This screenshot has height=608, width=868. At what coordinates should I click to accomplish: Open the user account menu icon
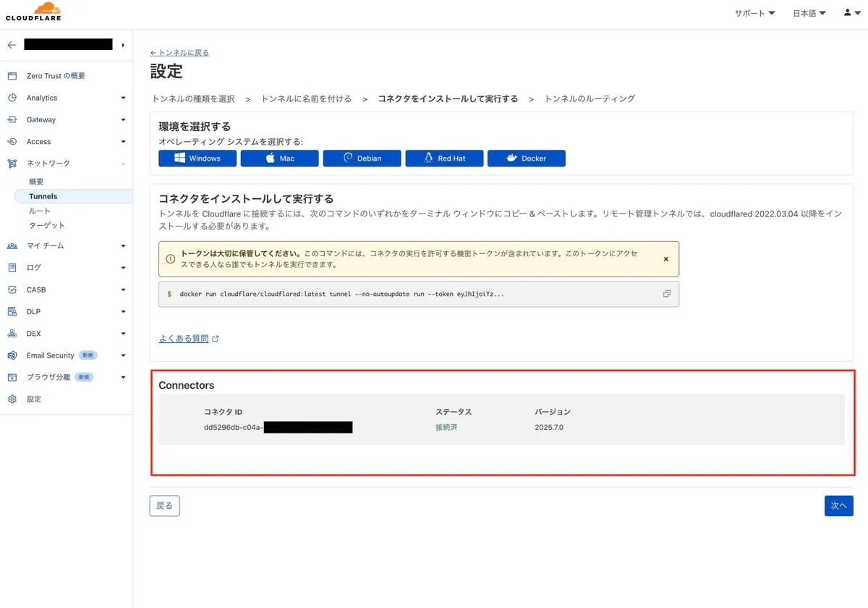851,13
